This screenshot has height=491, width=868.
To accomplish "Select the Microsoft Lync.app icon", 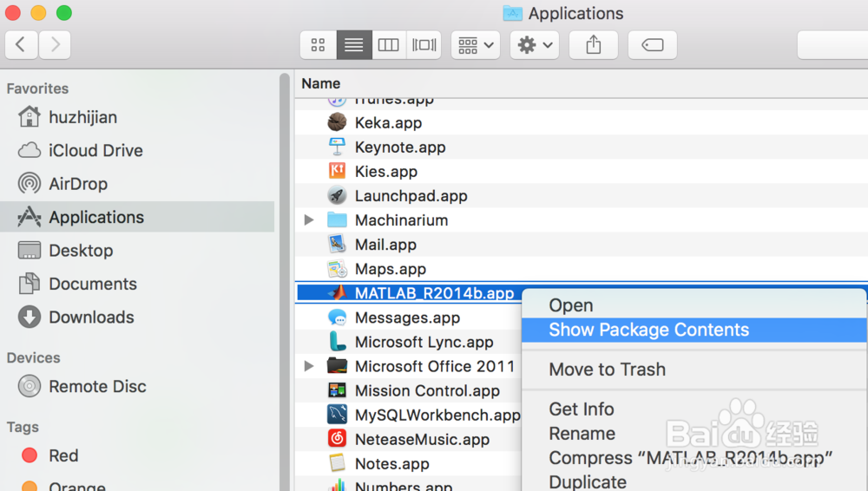I will [337, 342].
